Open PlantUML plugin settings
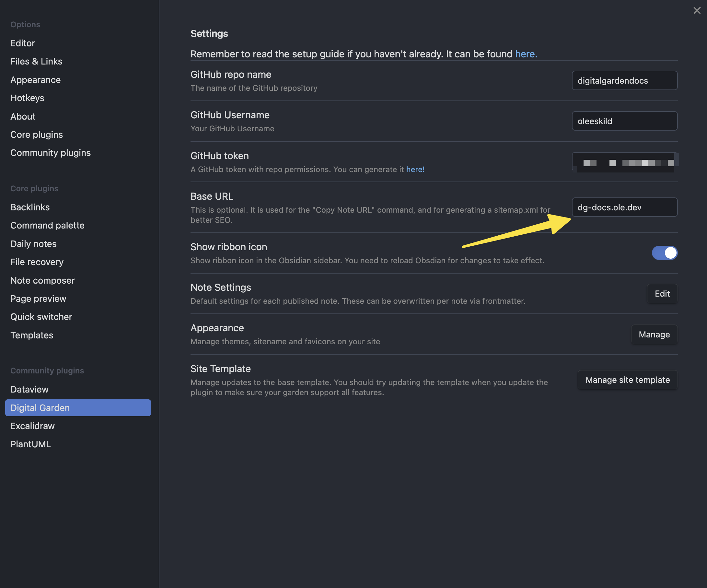 [x=31, y=444]
